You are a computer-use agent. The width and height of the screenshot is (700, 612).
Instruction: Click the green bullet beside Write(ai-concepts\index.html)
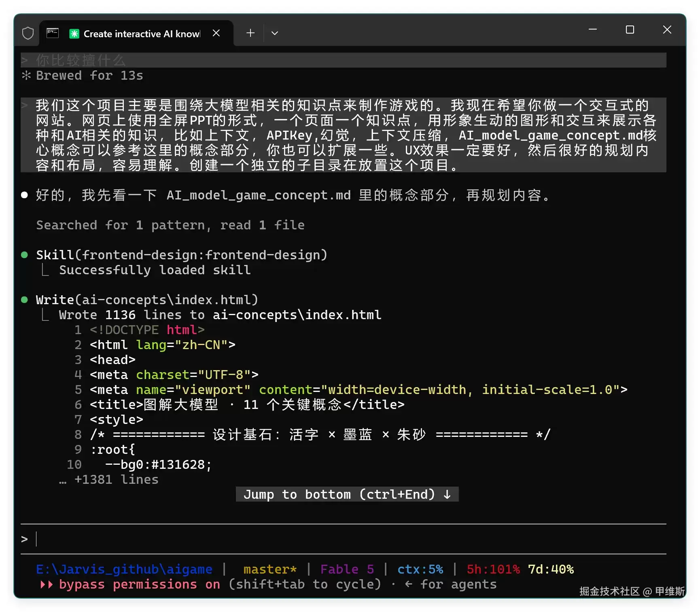pos(24,300)
